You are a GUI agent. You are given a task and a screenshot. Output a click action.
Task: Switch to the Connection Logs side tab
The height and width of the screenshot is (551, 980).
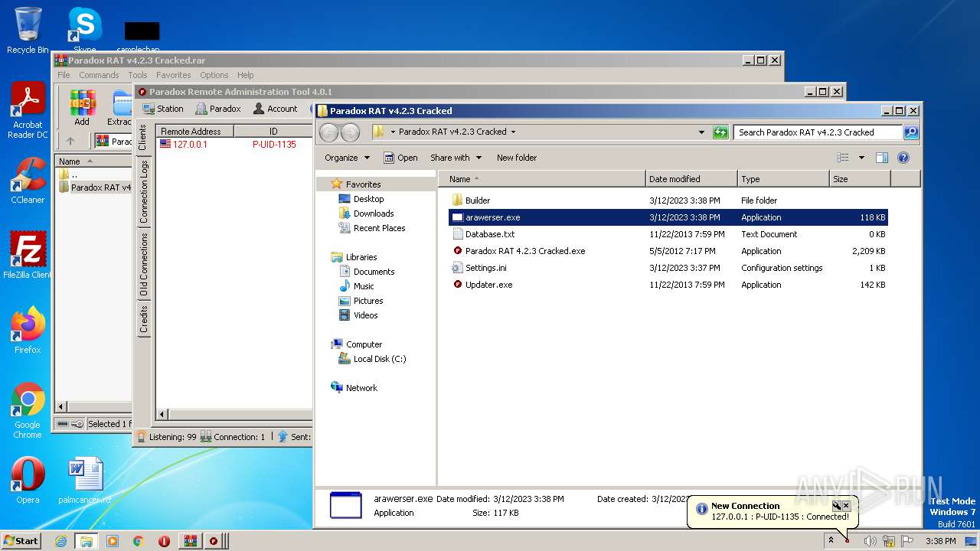[143, 191]
